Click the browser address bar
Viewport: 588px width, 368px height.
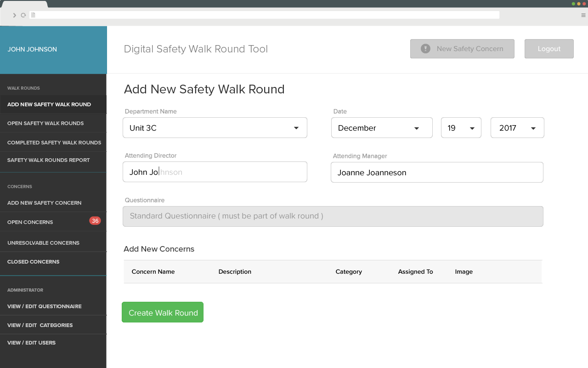click(264, 15)
